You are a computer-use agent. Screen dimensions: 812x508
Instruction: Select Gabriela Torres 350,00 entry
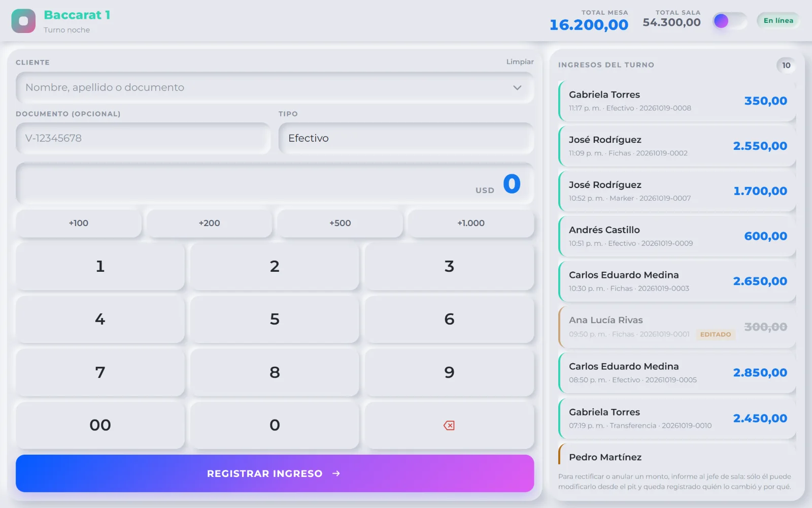(677, 101)
